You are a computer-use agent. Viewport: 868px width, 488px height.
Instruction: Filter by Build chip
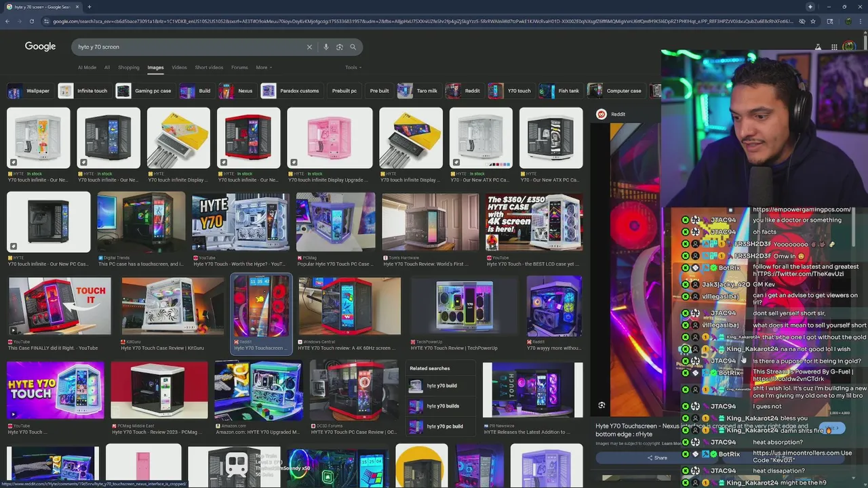[196, 91]
